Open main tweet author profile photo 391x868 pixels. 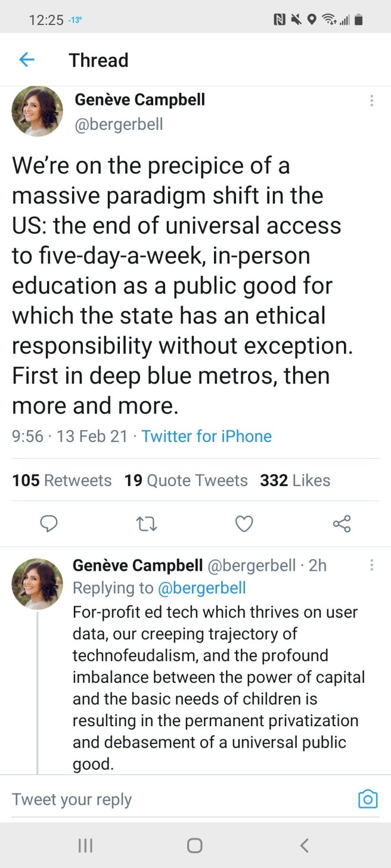38,111
